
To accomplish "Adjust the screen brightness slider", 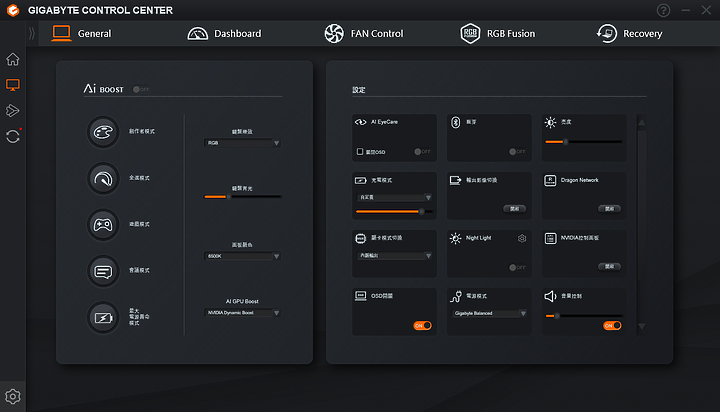I will tap(584, 142).
